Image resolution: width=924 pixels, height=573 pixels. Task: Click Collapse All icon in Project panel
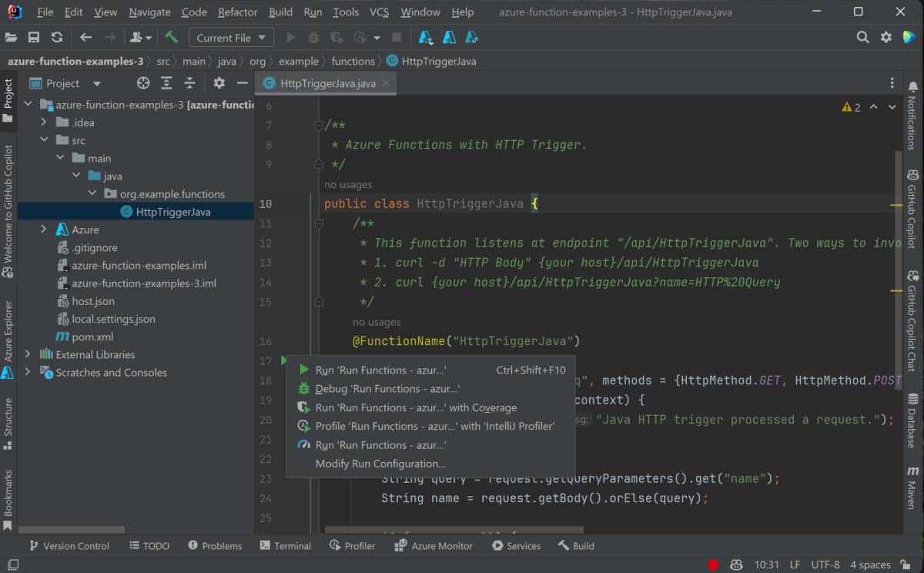(x=189, y=83)
